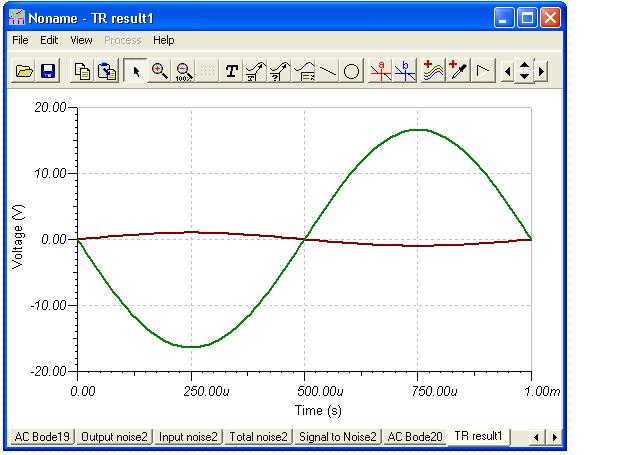
Task: Switch to the Total noise2 tab
Action: 258,437
